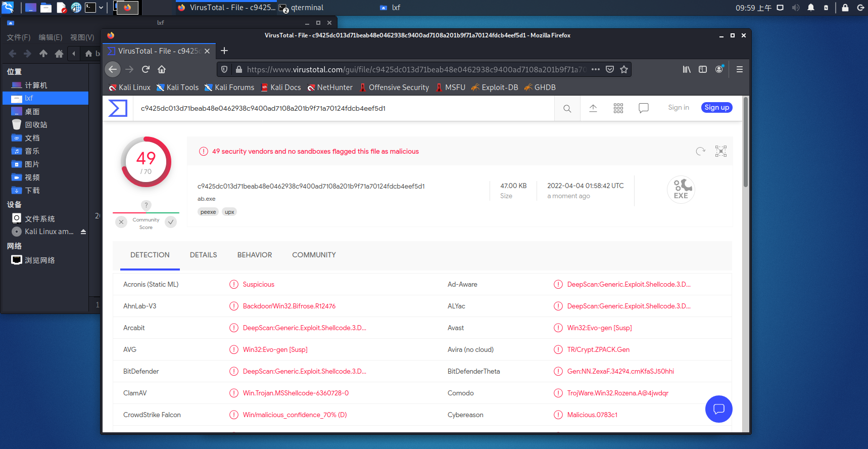Launch the text editor from the top panel
The width and height of the screenshot is (868, 449).
tap(61, 8)
